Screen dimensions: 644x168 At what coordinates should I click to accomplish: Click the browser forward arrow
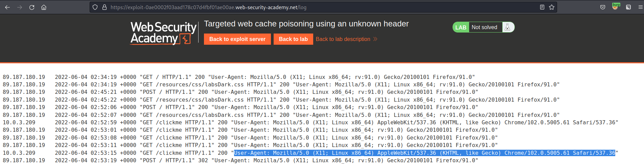pyautogui.click(x=20, y=7)
